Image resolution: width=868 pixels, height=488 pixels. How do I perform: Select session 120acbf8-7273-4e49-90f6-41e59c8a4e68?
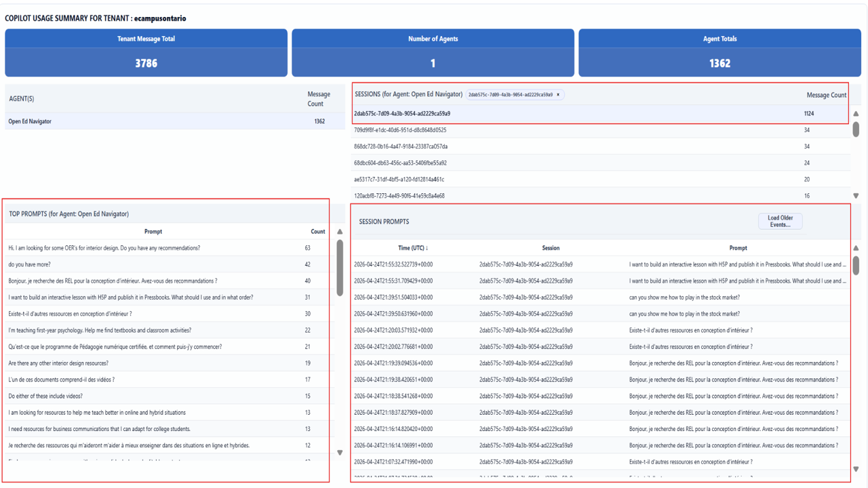[x=600, y=196]
